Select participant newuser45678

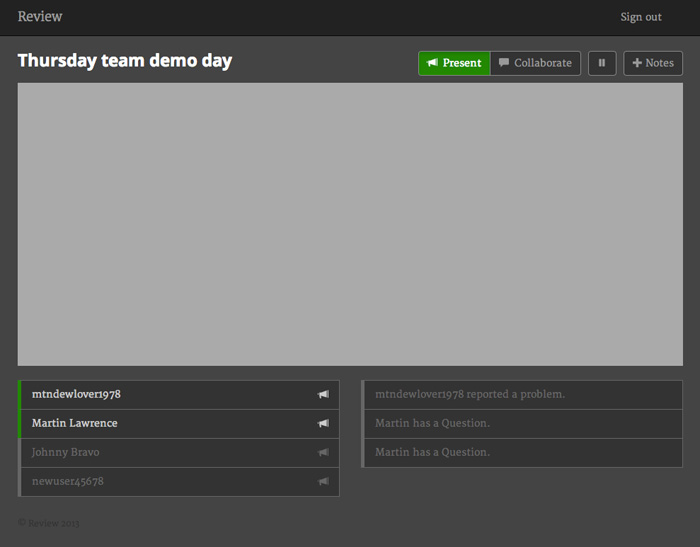pyautogui.click(x=179, y=482)
